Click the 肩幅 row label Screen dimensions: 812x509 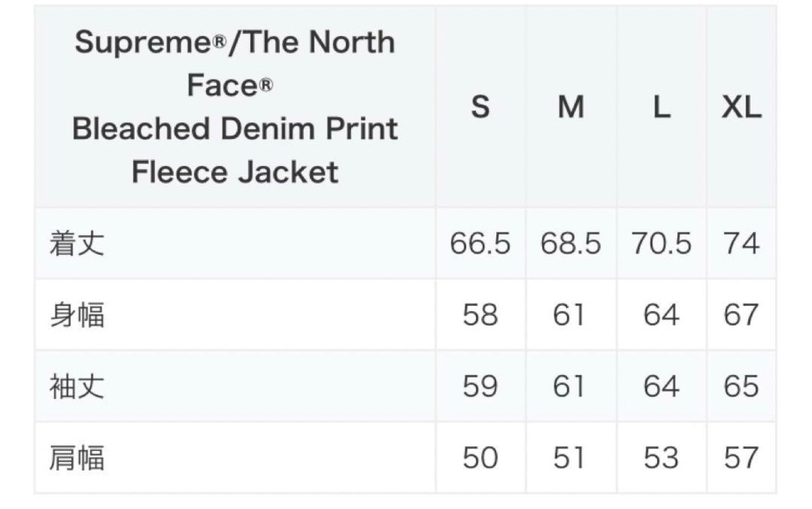(76, 458)
